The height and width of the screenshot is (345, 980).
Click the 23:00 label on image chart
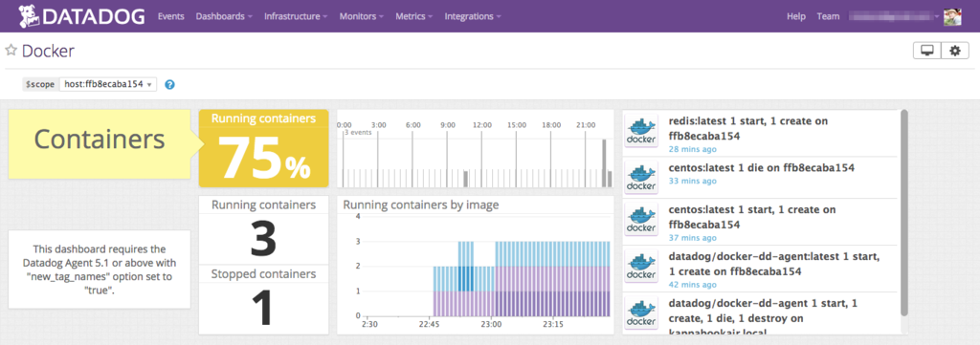tap(492, 324)
